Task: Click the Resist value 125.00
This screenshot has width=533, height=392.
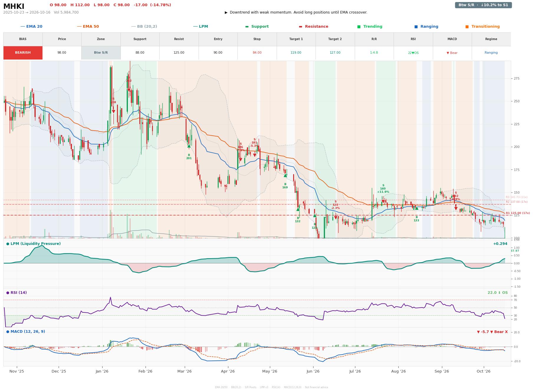Action: point(179,53)
